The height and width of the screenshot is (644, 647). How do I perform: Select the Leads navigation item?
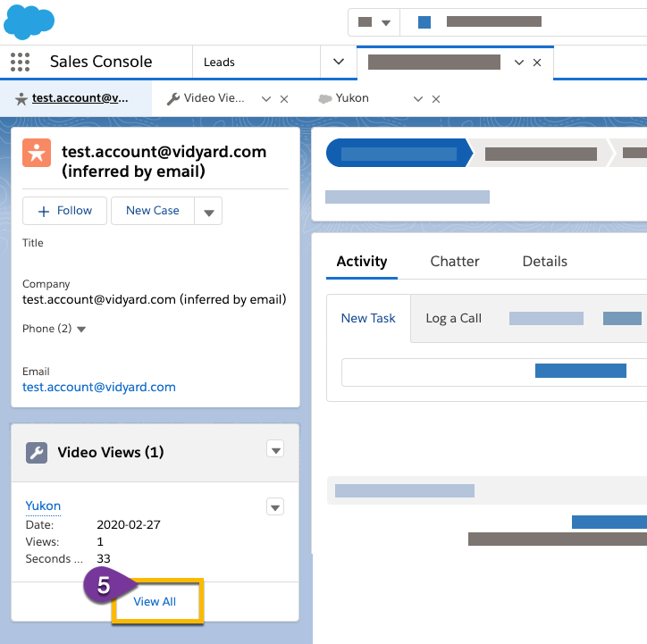tap(219, 63)
